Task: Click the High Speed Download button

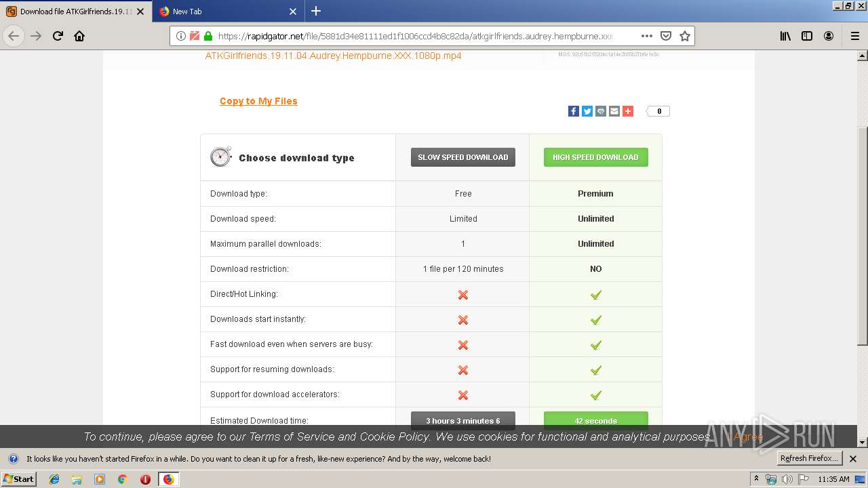Action: (595, 157)
